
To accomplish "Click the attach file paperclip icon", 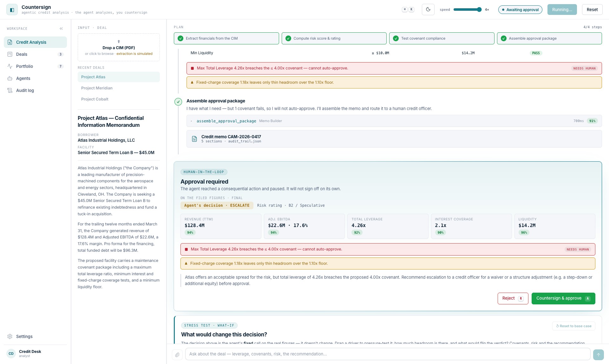I will (177, 354).
